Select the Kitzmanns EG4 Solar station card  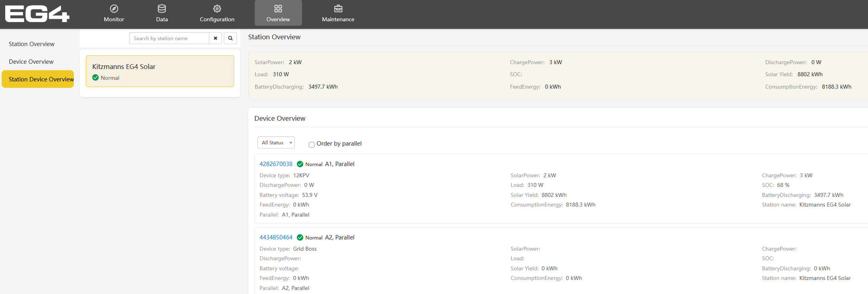(160, 71)
